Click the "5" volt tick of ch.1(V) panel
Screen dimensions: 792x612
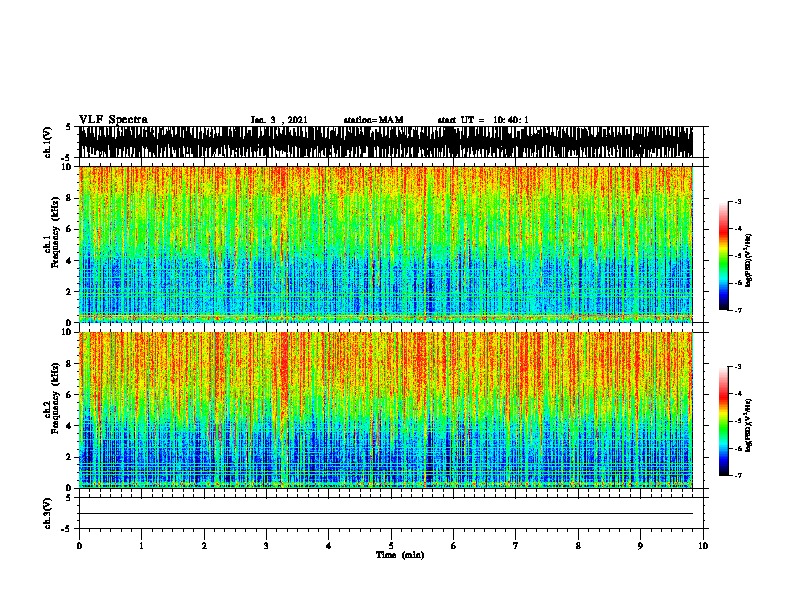click(x=70, y=127)
